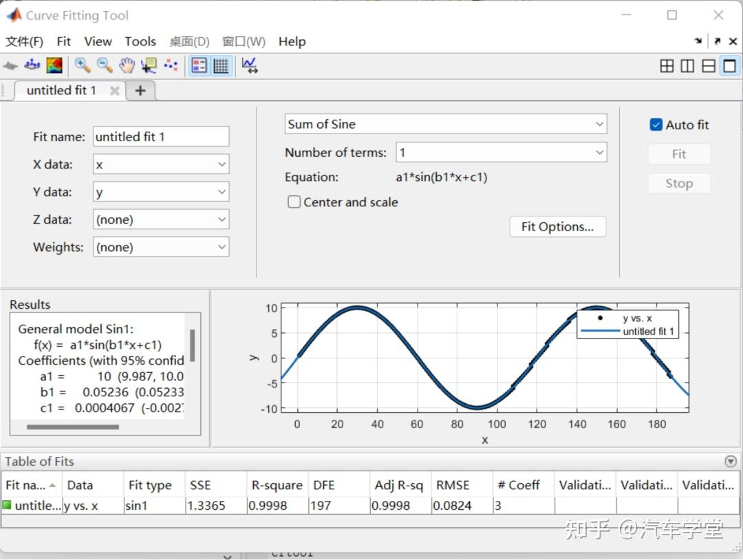Click the Results panel horizontal scrollbar
The image size is (743, 560).
(72, 427)
